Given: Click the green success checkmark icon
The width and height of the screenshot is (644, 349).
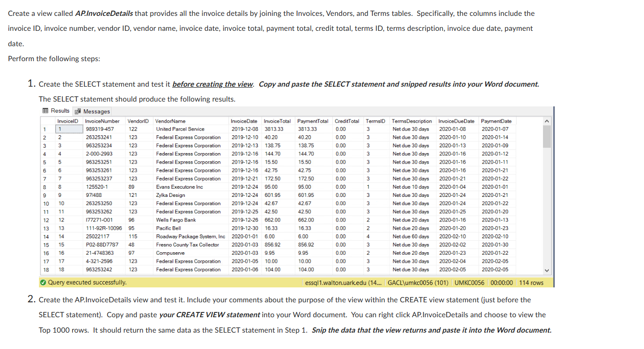Looking at the screenshot, I should pos(44,282).
